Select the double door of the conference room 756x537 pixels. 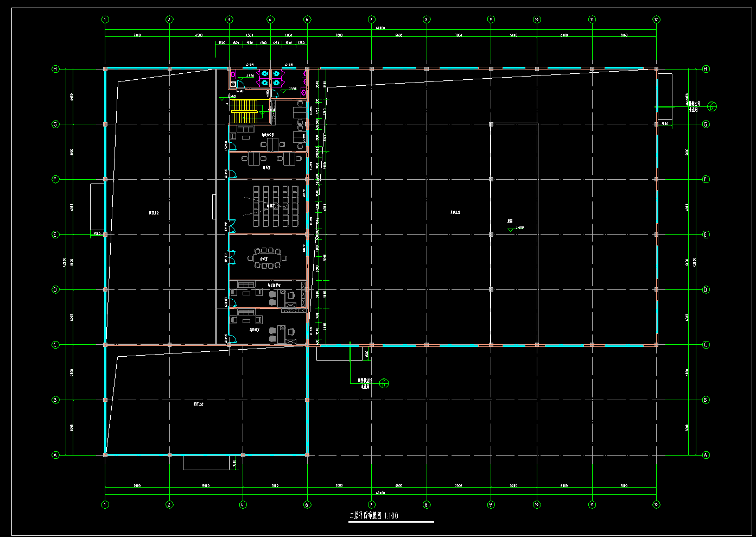(x=232, y=257)
